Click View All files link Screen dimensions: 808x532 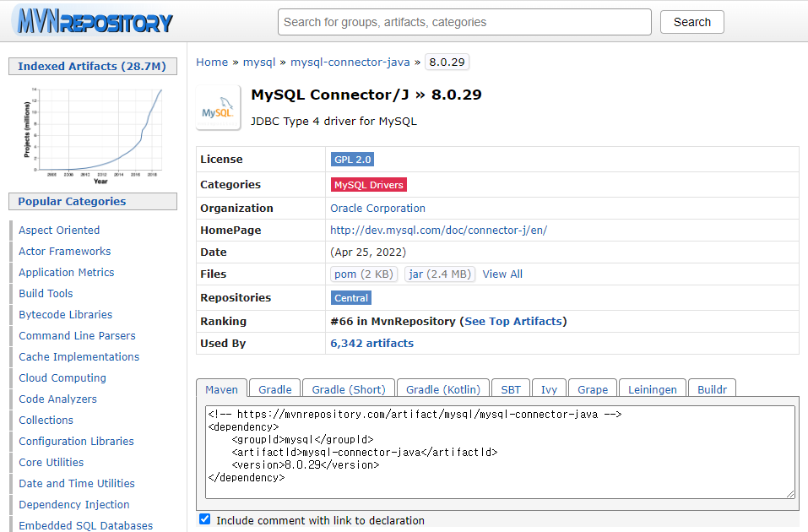[x=502, y=274]
